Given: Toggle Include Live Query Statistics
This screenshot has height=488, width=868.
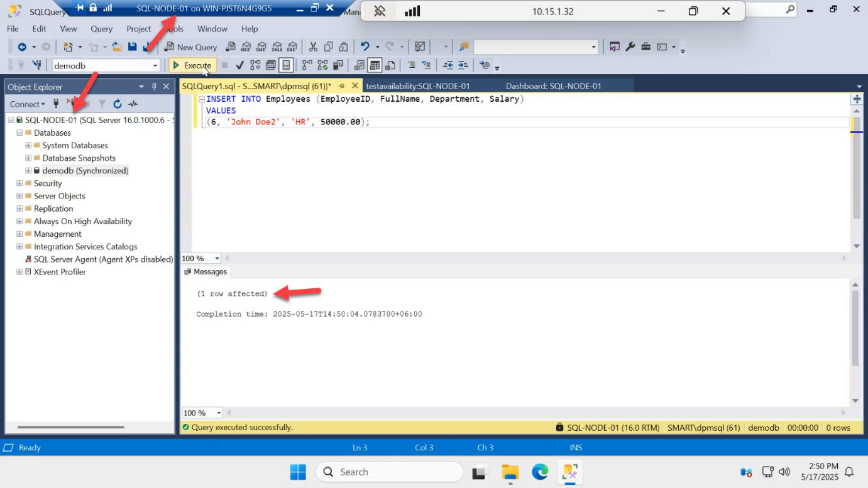Looking at the screenshot, I should pos(322,65).
